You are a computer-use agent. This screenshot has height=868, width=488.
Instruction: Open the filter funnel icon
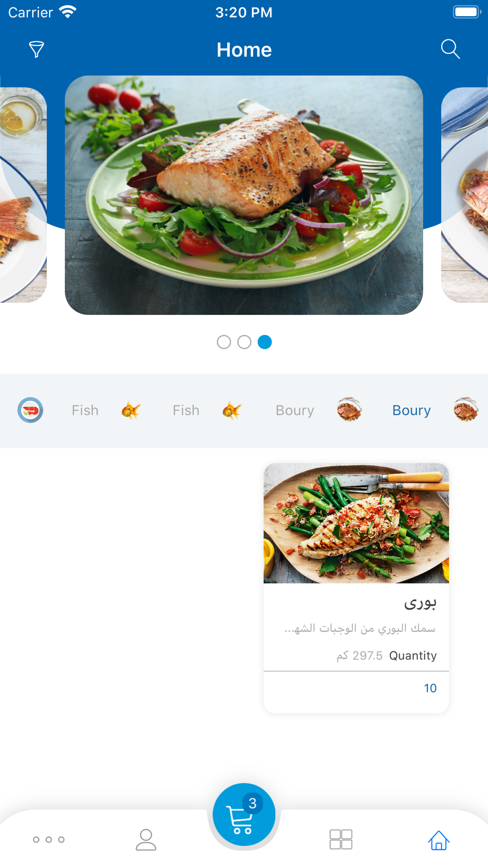point(37,49)
